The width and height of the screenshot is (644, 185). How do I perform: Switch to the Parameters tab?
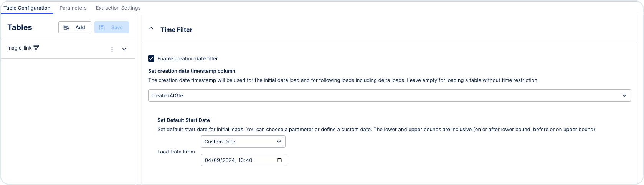[x=73, y=8]
